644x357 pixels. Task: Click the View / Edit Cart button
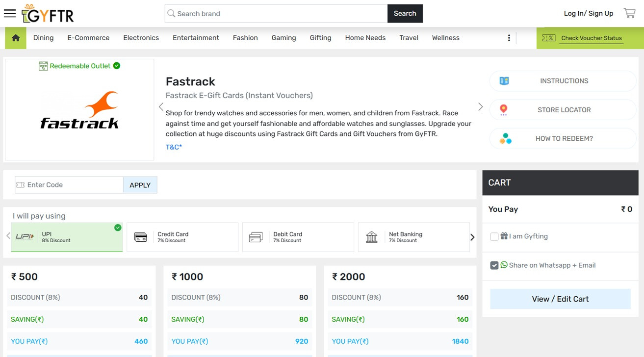coord(560,299)
